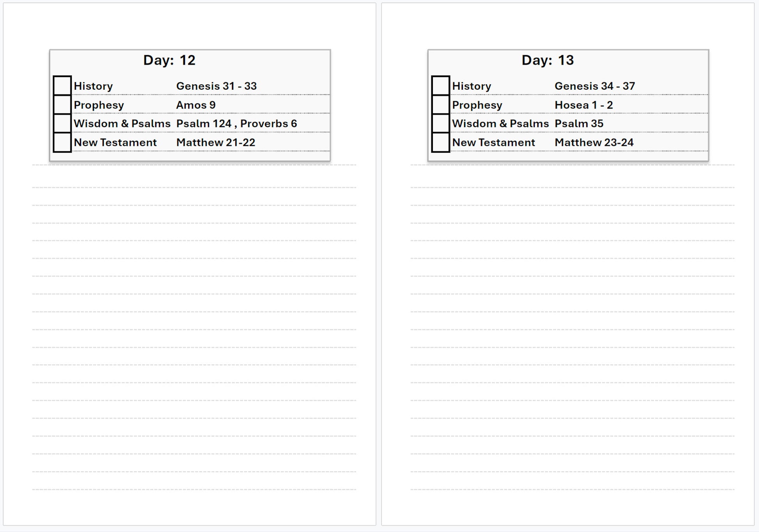
Task: Check the New Testament box for Day 13
Action: (440, 142)
